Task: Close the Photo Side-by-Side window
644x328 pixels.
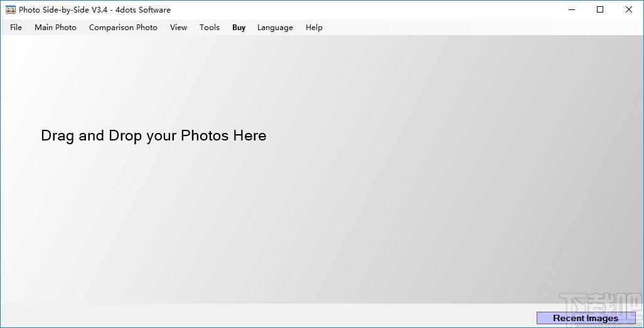Action: [x=629, y=9]
